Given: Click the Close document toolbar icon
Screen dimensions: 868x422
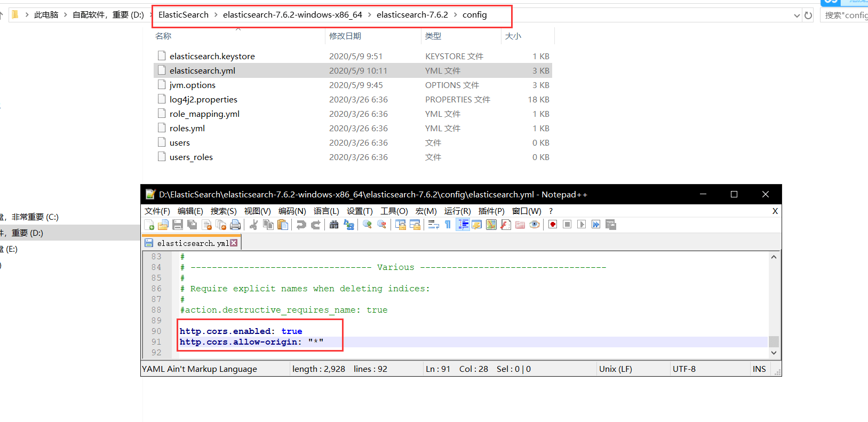Looking at the screenshot, I should [x=207, y=225].
